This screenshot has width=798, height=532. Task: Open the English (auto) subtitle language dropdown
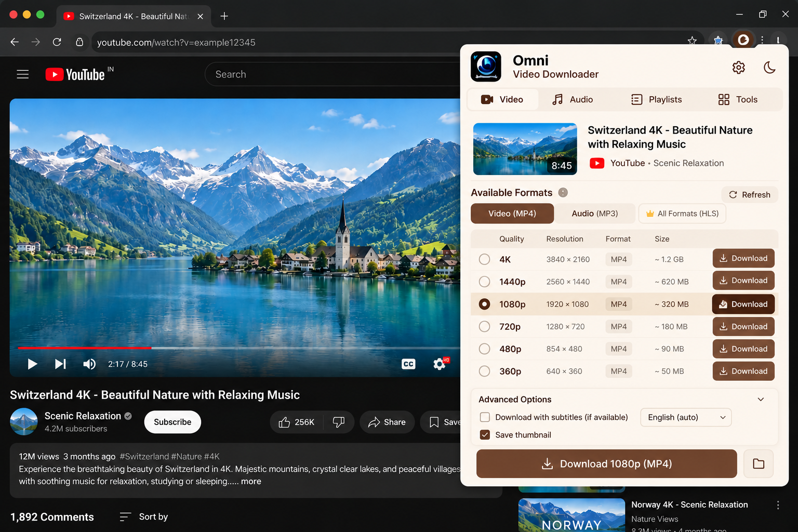(686, 417)
